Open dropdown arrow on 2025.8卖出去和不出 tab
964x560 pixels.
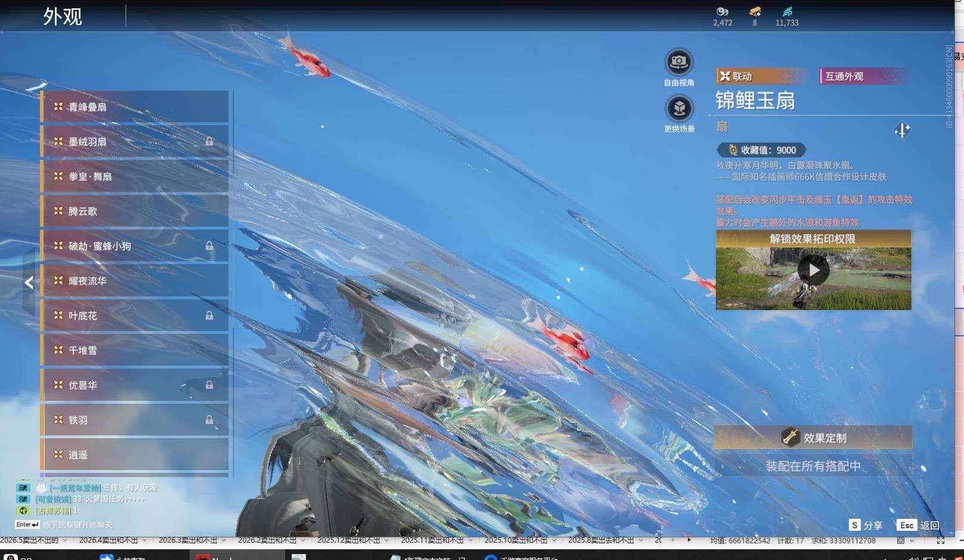641,540
